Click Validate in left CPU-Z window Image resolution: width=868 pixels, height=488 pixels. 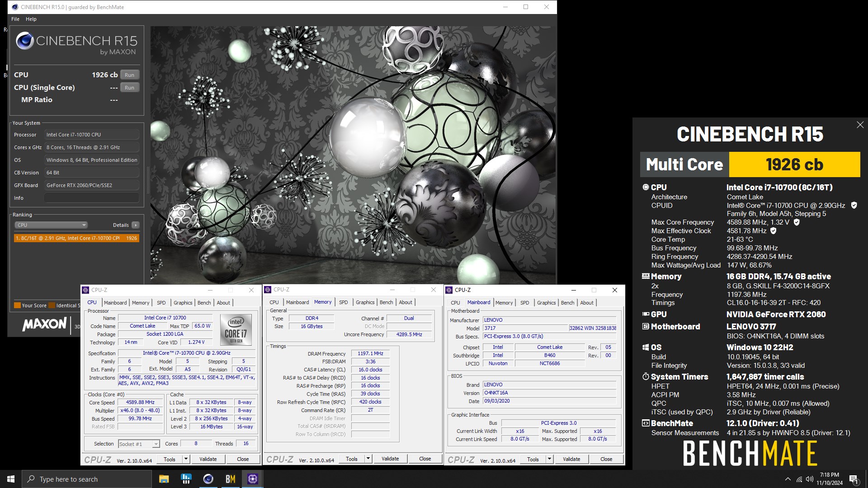(x=208, y=459)
